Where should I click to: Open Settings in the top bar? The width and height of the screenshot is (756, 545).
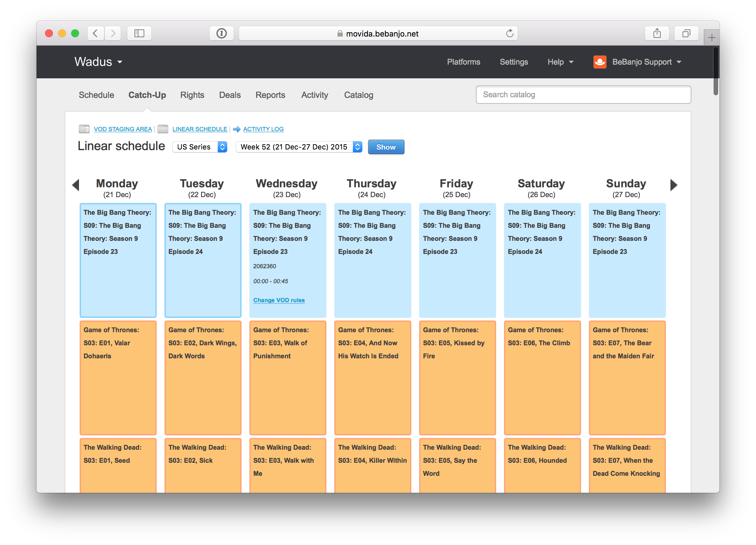[514, 62]
